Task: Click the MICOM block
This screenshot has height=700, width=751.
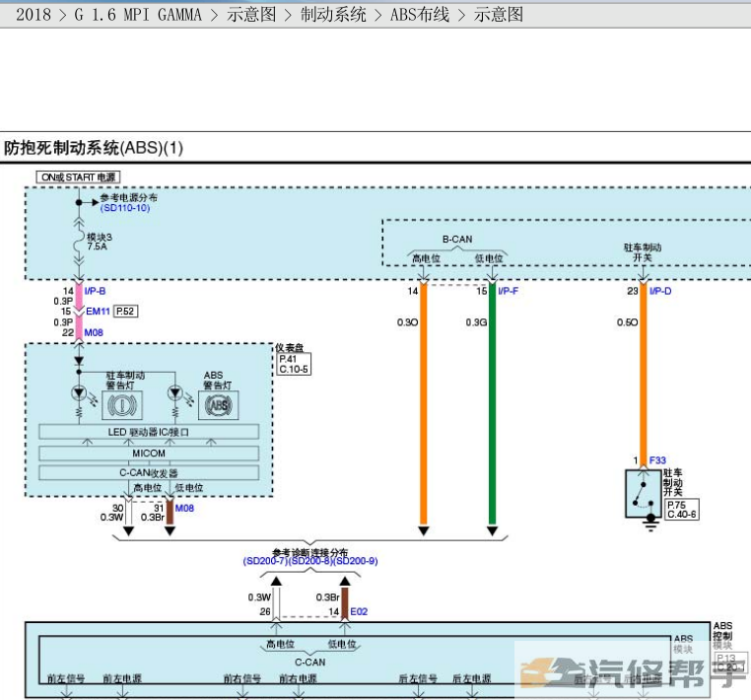Action: click(149, 454)
